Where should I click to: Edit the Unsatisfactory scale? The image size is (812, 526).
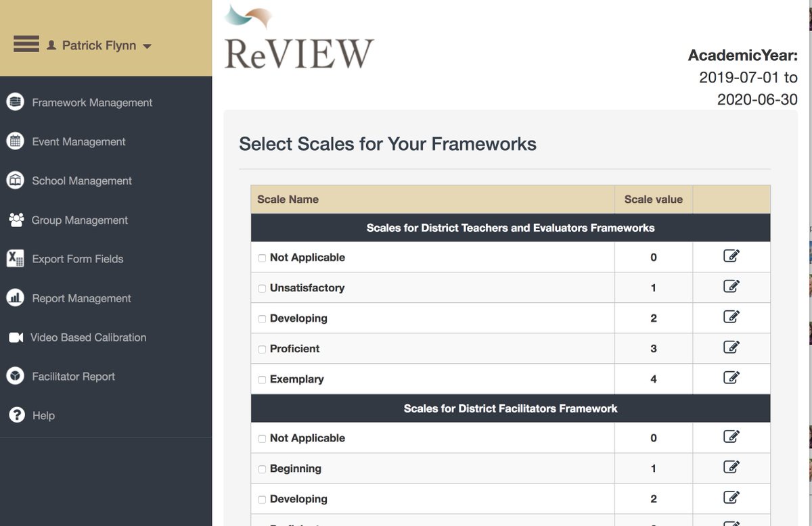(731, 287)
